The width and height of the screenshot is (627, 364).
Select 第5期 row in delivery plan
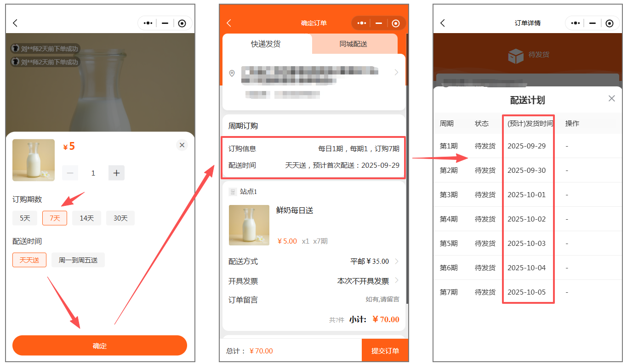pos(528,244)
